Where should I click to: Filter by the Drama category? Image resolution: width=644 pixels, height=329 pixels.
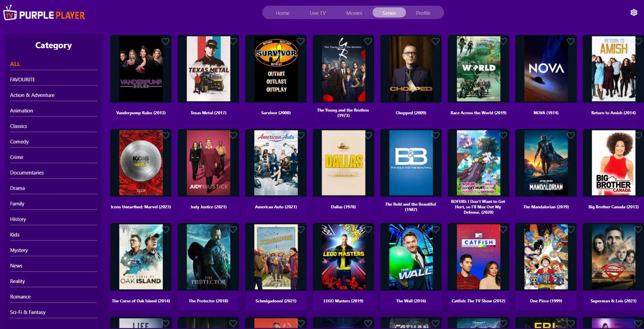[54, 188]
